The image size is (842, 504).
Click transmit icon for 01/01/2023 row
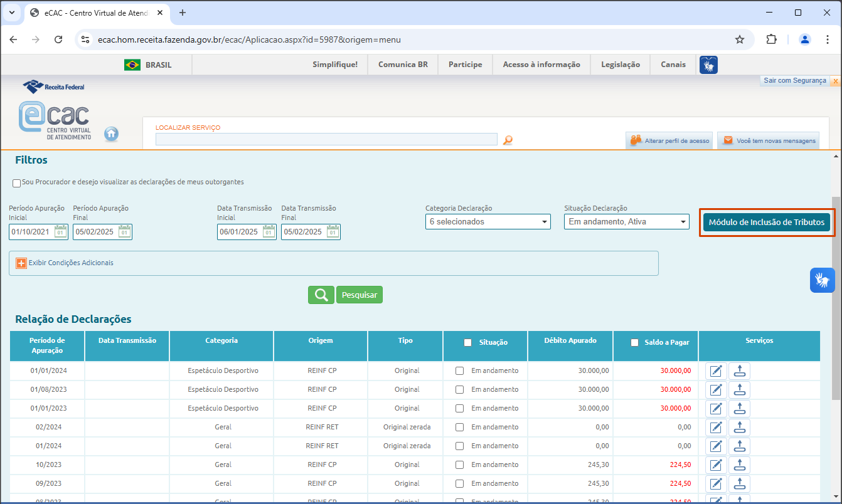[739, 409]
